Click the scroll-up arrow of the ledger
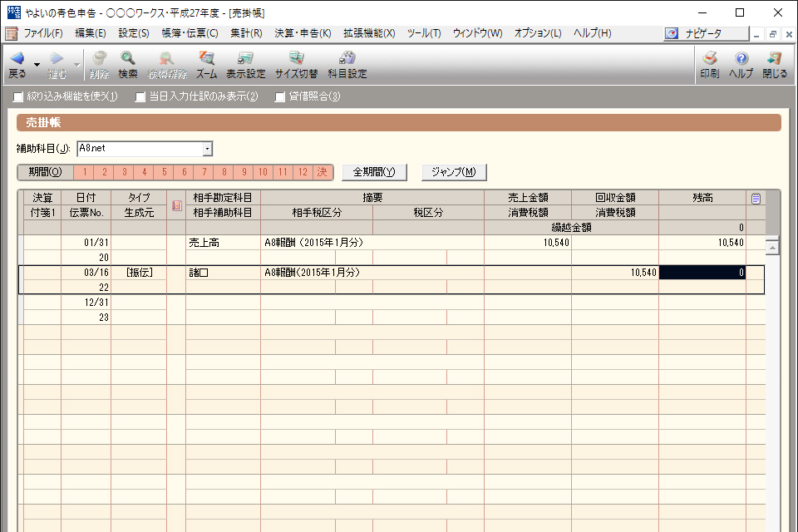 click(772, 248)
